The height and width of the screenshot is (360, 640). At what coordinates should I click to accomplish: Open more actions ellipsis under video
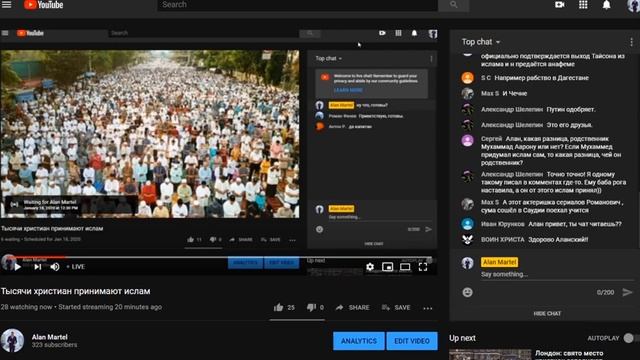pyautogui.click(x=428, y=308)
